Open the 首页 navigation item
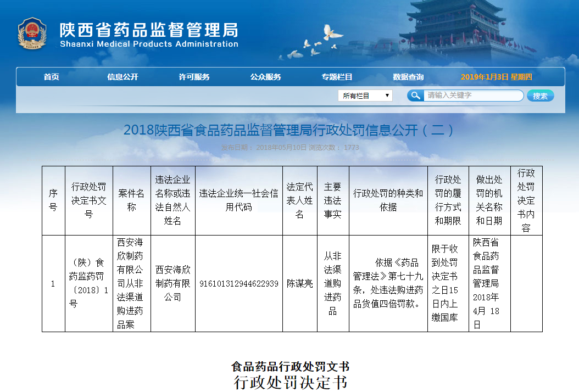 pyautogui.click(x=52, y=77)
